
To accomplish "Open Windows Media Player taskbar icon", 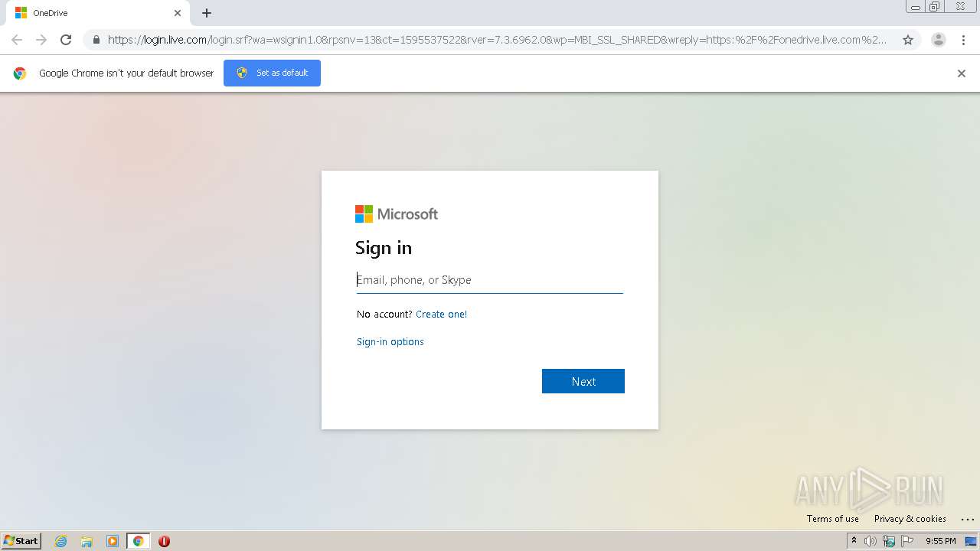I will pyautogui.click(x=113, y=541).
